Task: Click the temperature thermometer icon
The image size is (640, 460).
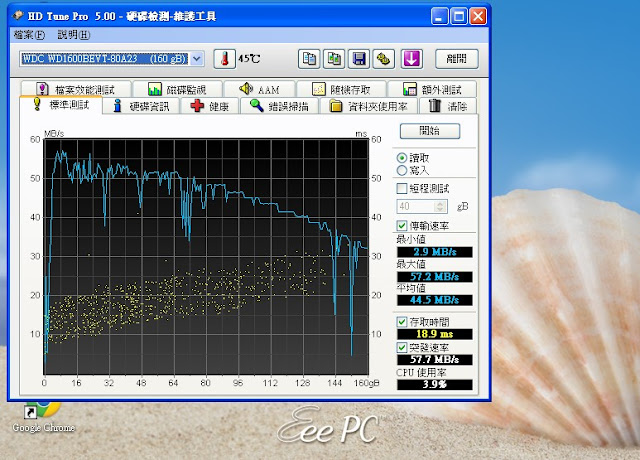Action: pyautogui.click(x=223, y=59)
